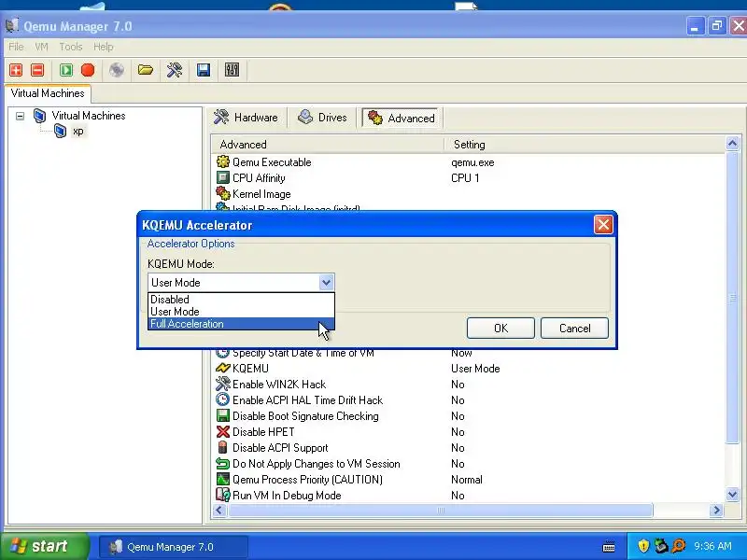Click the horizontal scrollbar thumb

[x=441, y=510]
